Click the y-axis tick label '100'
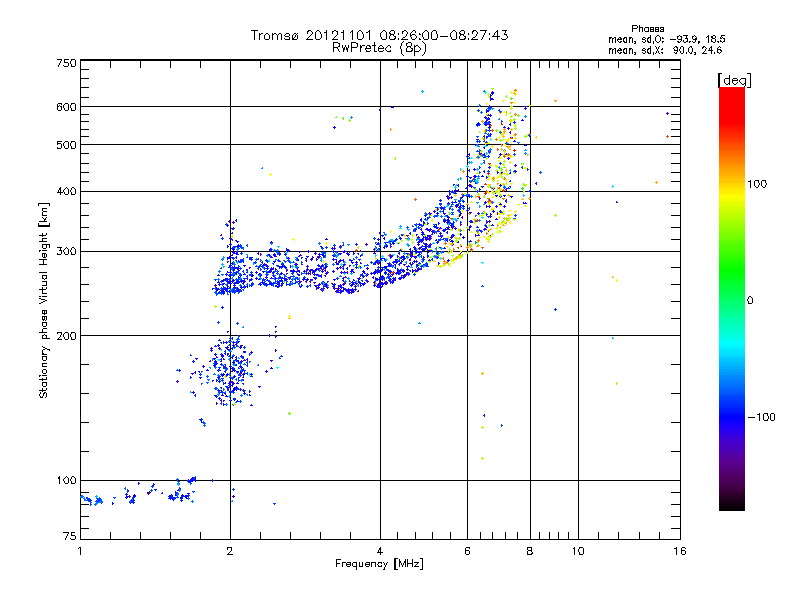 pos(66,480)
